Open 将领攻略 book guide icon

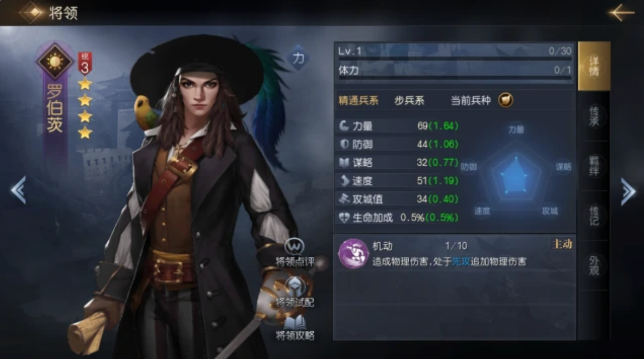(x=294, y=322)
